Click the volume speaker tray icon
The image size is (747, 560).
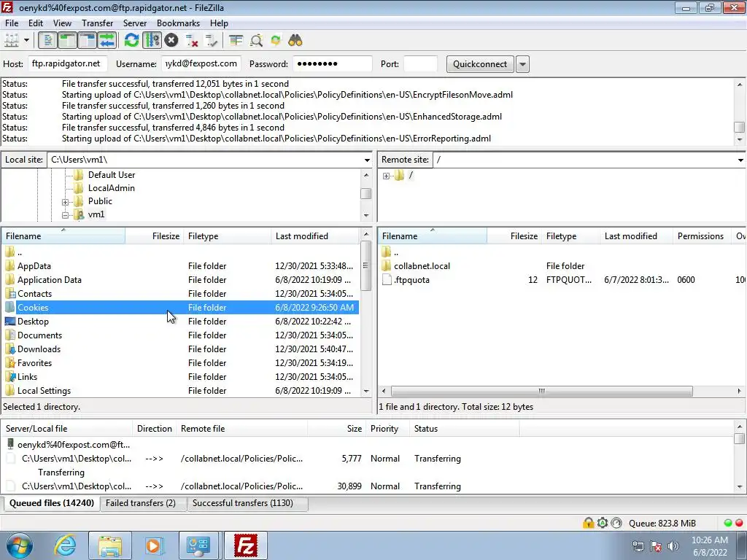click(x=673, y=546)
